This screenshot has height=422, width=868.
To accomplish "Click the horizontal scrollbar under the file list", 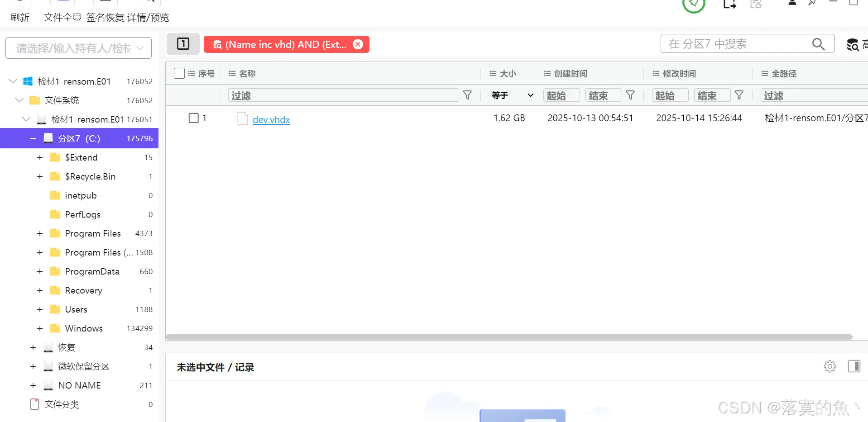I will pyautogui.click(x=509, y=337).
